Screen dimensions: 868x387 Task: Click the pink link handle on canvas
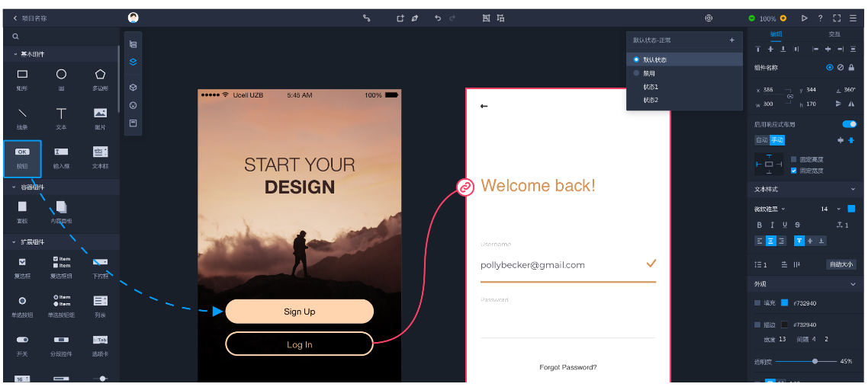(x=465, y=187)
